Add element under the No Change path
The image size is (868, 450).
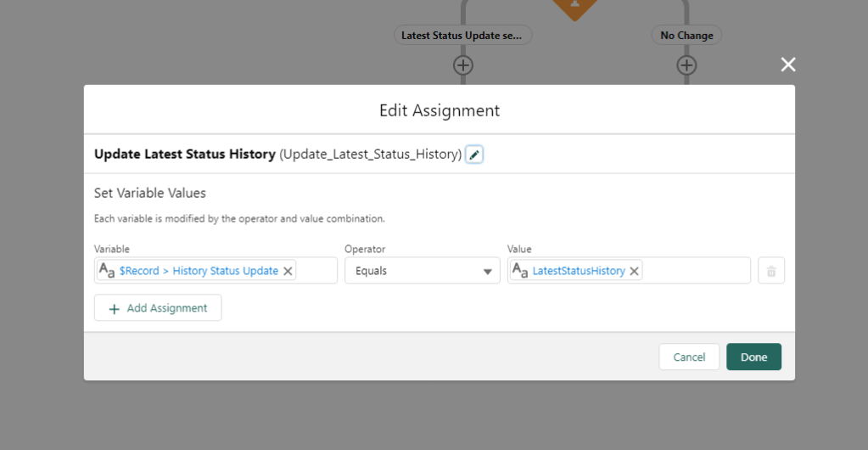tap(686, 65)
